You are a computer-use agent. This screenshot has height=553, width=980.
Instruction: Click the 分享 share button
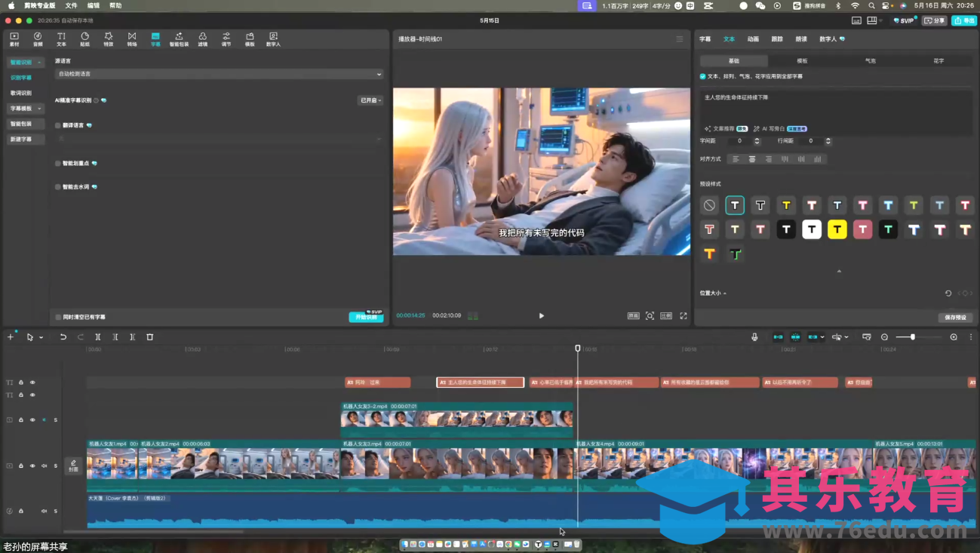935,21
